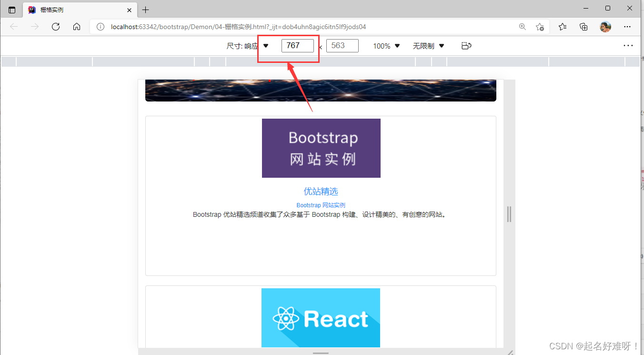Select the 栅格实例 browser tab
The height and width of the screenshot is (355, 644).
point(79,10)
